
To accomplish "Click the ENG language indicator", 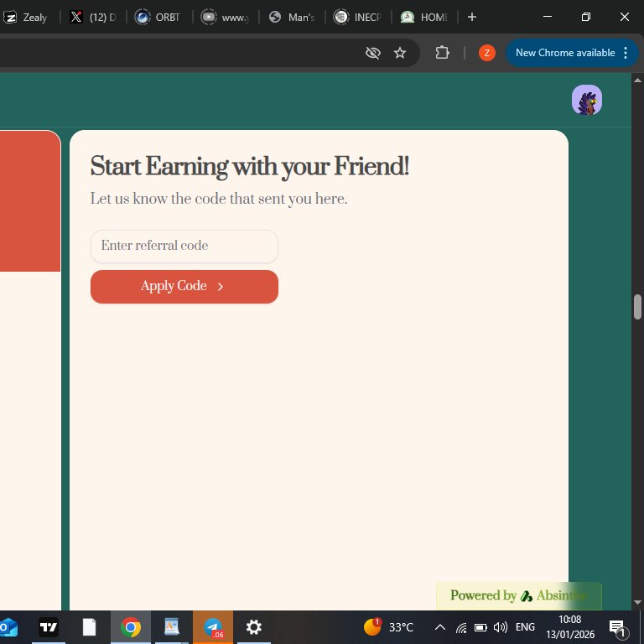I will point(525,627).
